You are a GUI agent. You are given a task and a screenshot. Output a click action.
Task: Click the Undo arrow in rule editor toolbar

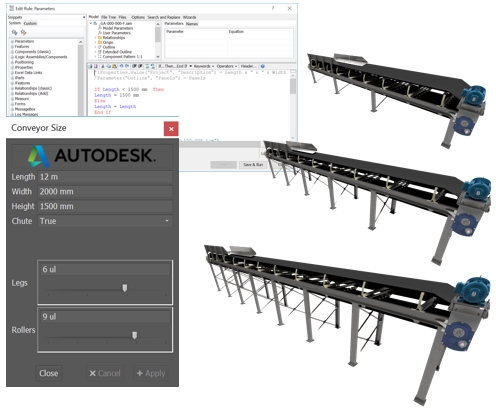(121, 66)
